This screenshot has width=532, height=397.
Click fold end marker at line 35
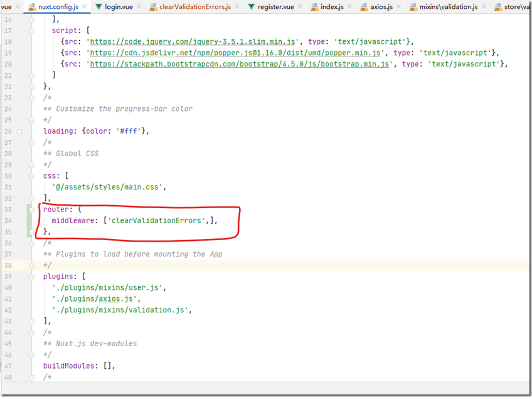31,232
